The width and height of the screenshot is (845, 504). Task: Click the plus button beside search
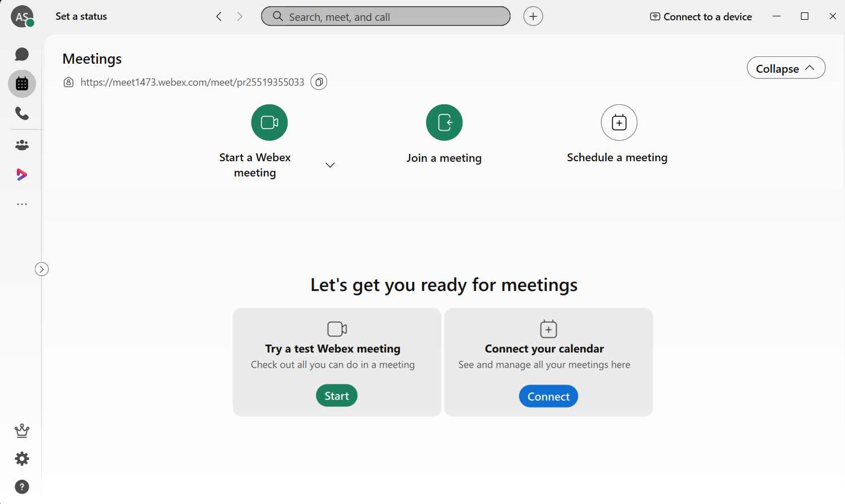click(533, 16)
